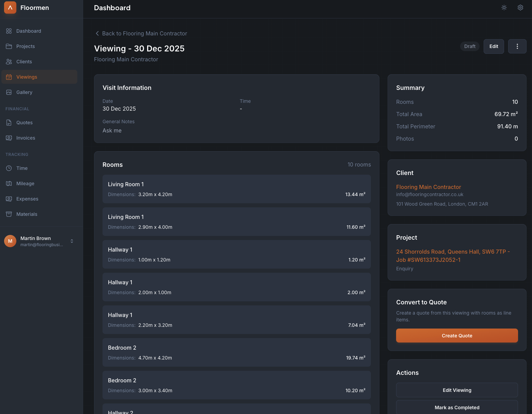This screenshot has height=414, width=532.
Task: Expand the account switcher beside Martin Brown
Action: [x=72, y=241]
